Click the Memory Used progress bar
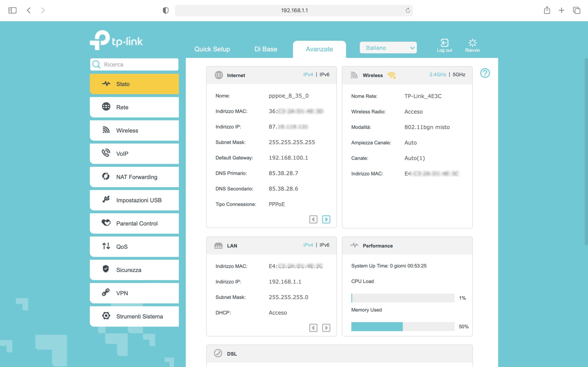 click(x=403, y=326)
